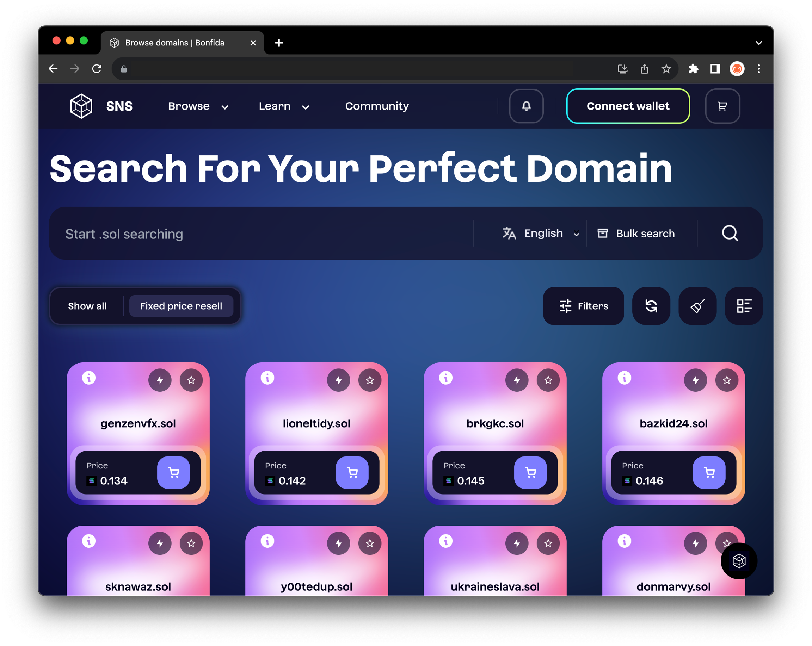Click lightning icon on brkgkc.sol card
The height and width of the screenshot is (646, 812).
click(x=517, y=380)
